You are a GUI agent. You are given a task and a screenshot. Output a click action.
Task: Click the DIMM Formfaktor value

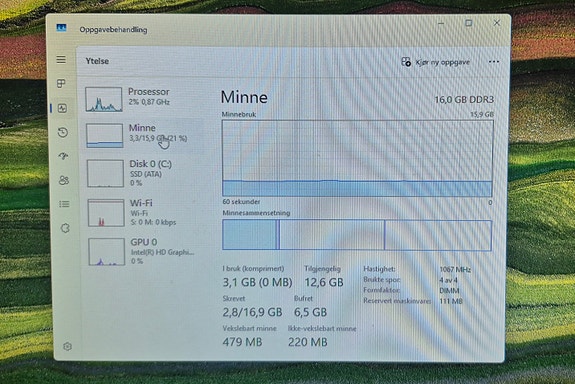coord(449,290)
